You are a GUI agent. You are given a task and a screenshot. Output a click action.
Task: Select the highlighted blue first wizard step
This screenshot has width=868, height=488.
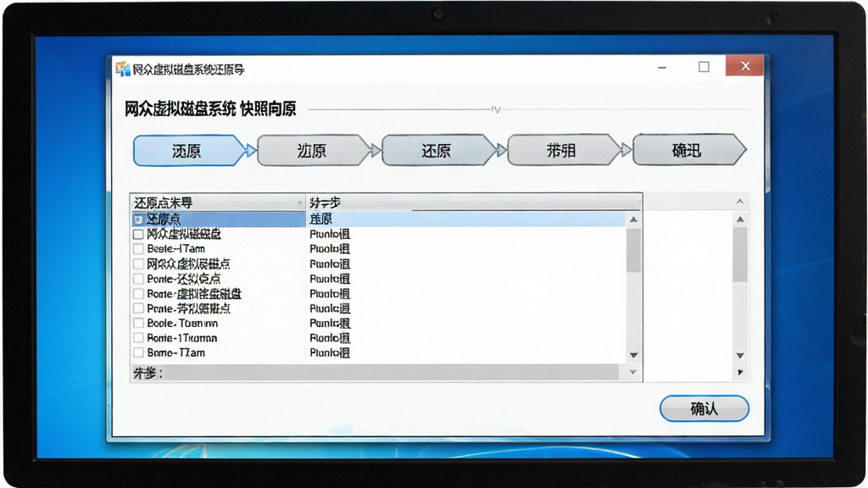point(189,151)
